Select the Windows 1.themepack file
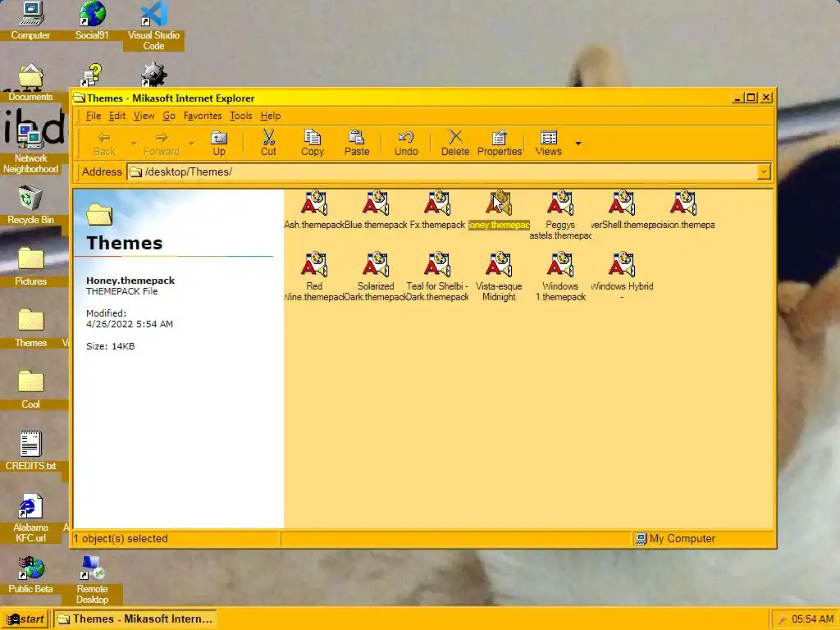Viewport: 840px width, 630px height. (560, 265)
